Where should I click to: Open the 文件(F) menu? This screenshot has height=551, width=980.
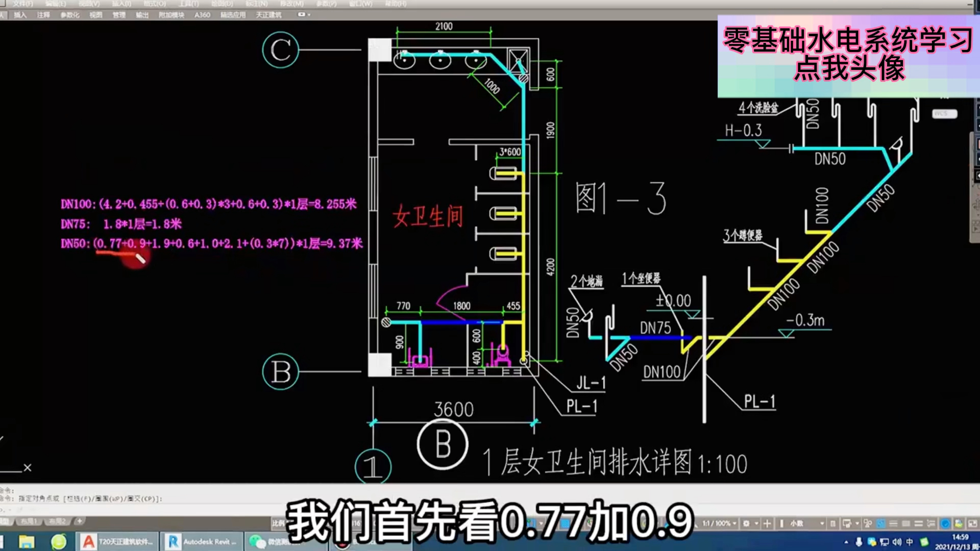[23, 4]
